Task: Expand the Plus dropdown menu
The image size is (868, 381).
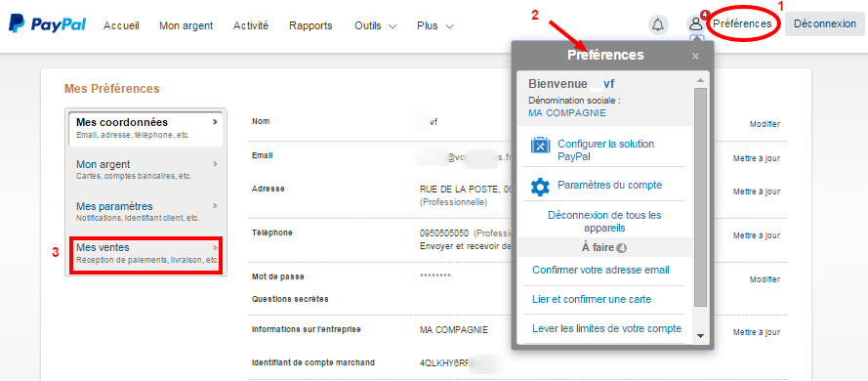Action: pyautogui.click(x=435, y=25)
